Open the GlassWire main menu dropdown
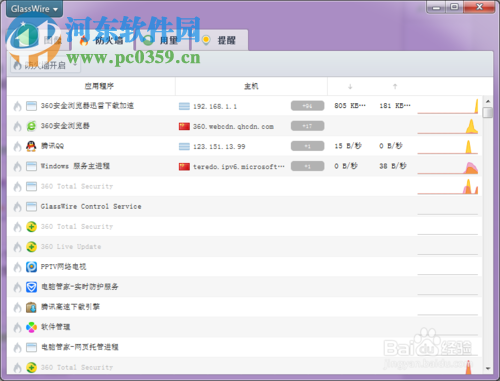Viewport: 500px width, 381px height. pyautogui.click(x=34, y=9)
